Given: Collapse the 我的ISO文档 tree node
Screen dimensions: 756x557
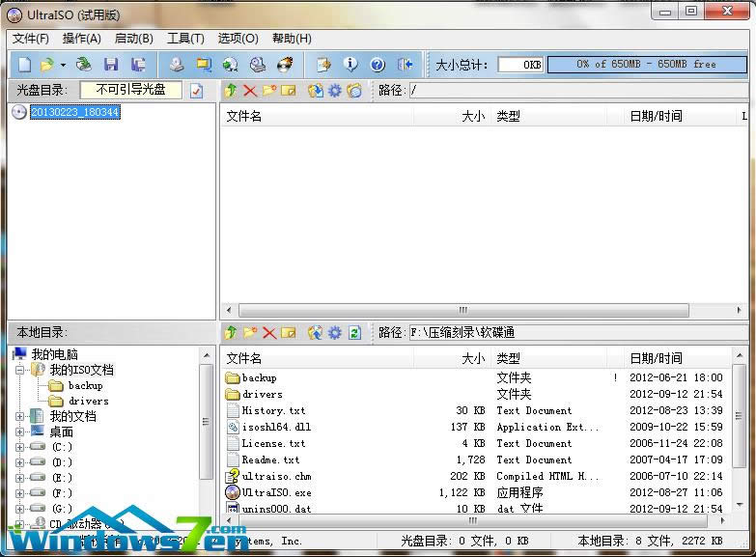Looking at the screenshot, I should (19, 370).
